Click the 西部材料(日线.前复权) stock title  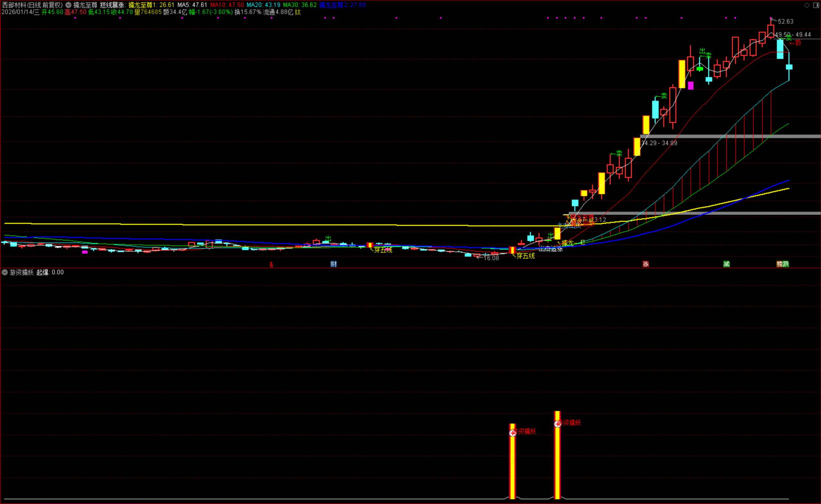pyautogui.click(x=32, y=5)
